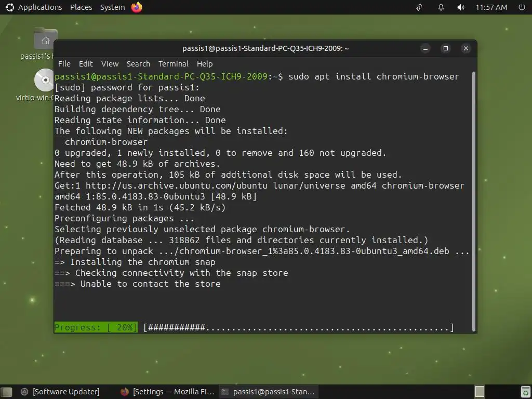Maximize the terminal window
This screenshot has width=532, height=399.
[446, 48]
